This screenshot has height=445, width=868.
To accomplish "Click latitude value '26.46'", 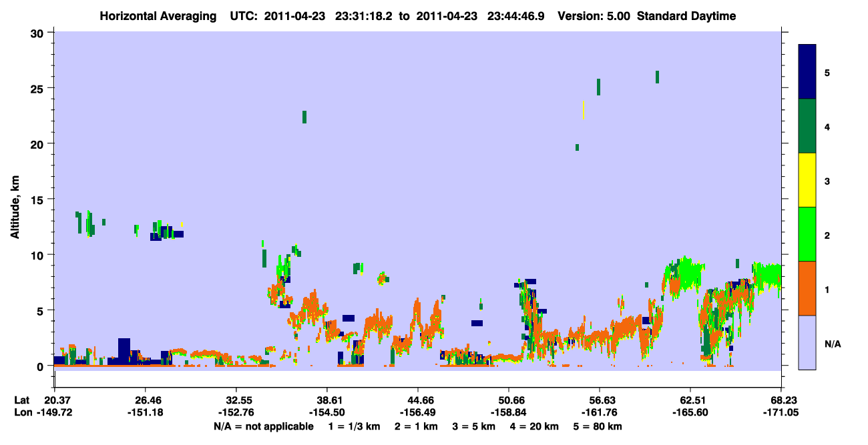I will [x=145, y=400].
